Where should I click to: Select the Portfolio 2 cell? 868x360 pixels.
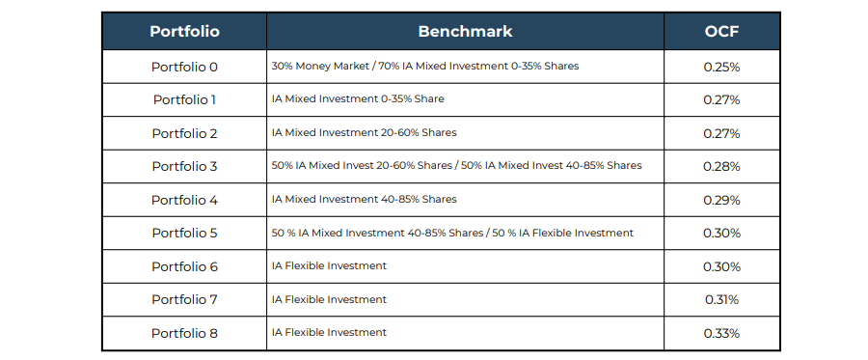click(184, 133)
